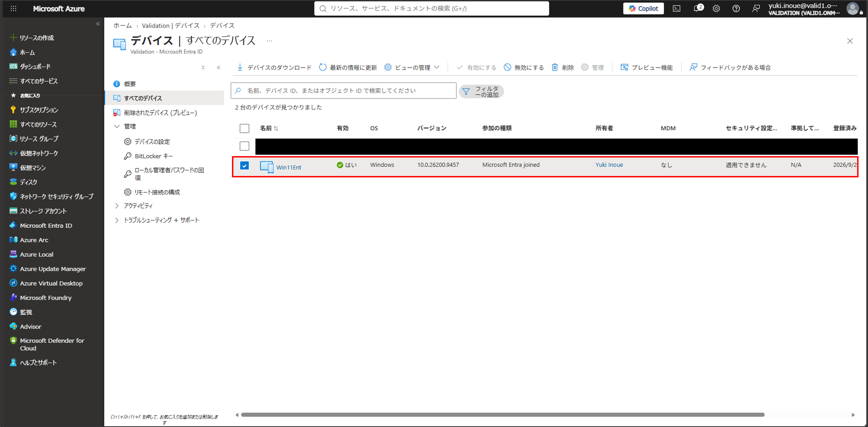Screen dimensions: 868x427
Task: Open Azure Virtual Desktop icon
Action: 13,283
